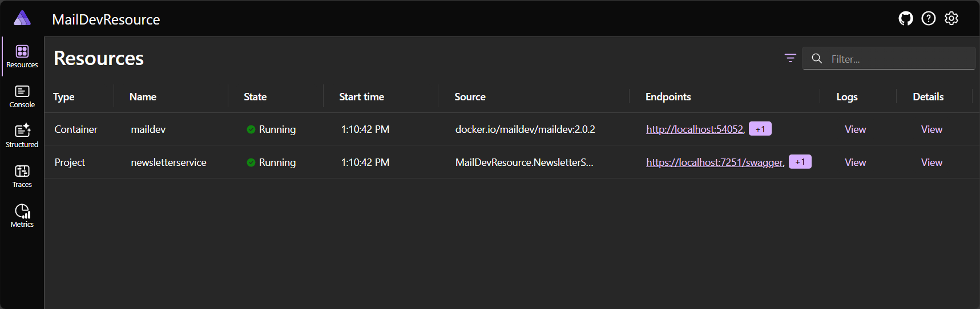Open the Structured logs page
The image size is (980, 309).
click(22, 136)
